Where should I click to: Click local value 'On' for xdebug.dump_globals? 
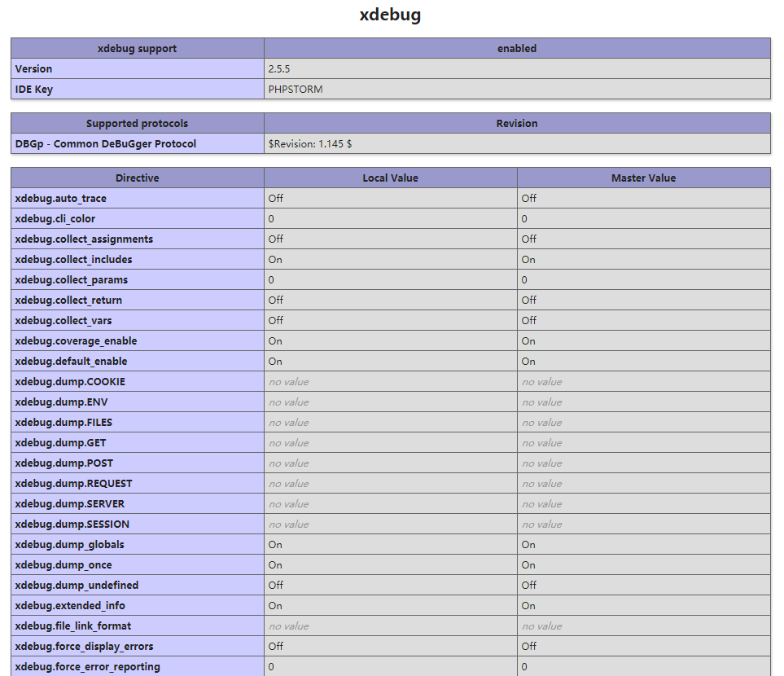pos(275,545)
